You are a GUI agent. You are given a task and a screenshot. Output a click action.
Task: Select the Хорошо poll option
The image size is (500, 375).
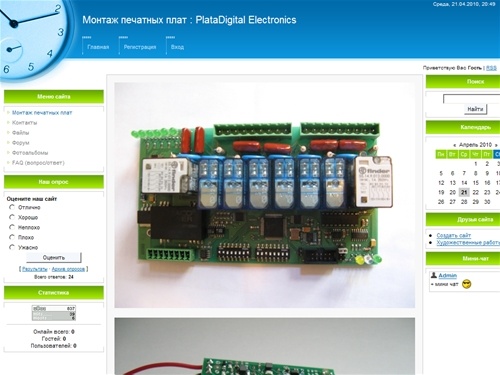coord(12,217)
